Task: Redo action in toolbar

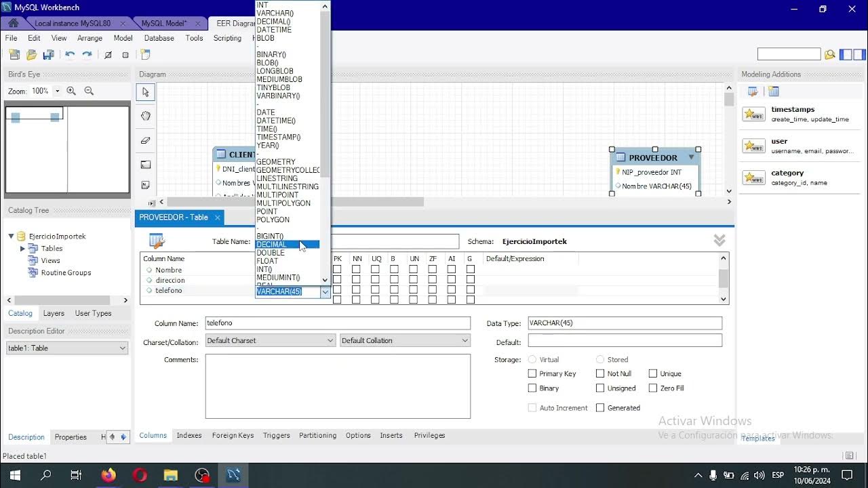Action: [87, 55]
